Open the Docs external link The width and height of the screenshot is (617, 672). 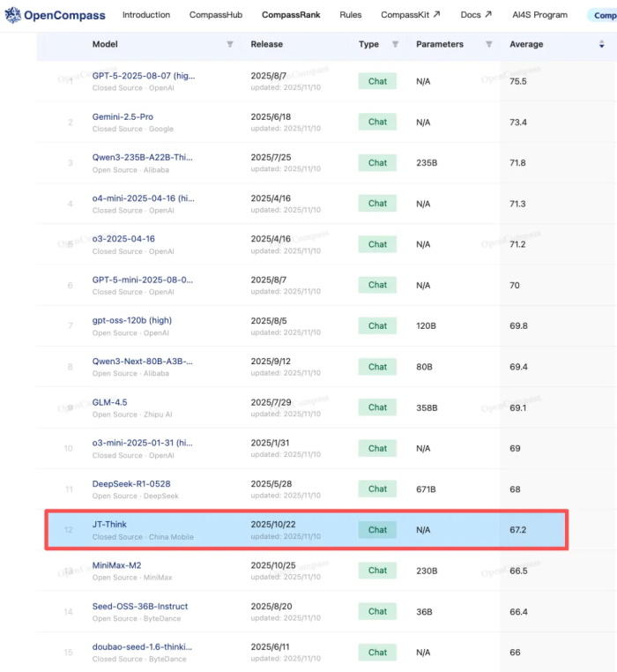(476, 15)
